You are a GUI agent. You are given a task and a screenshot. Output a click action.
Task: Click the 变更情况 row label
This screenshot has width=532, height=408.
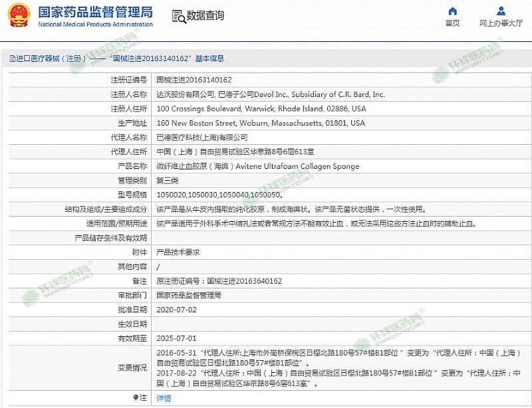(x=132, y=367)
